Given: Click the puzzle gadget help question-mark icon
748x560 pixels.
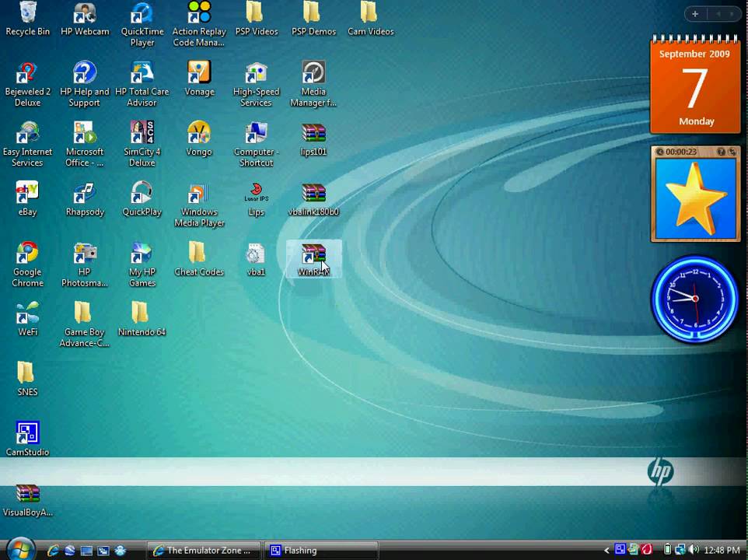Looking at the screenshot, I should pyautogui.click(x=721, y=152).
